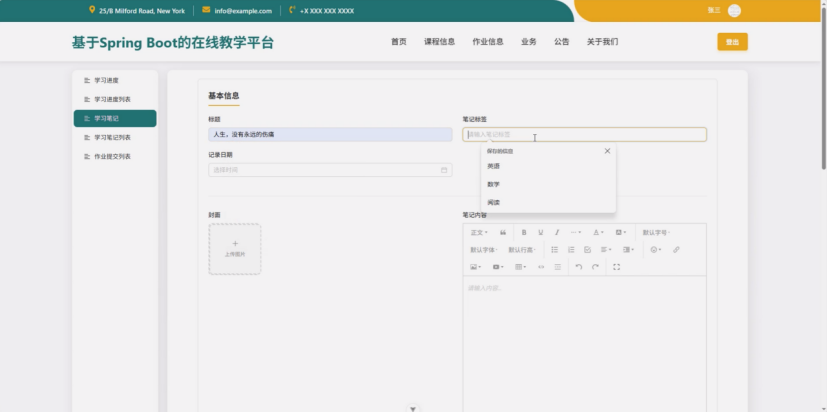Viewport: 827px width, 412px height.
Task: Click the info@example.com email link
Action: pos(243,11)
